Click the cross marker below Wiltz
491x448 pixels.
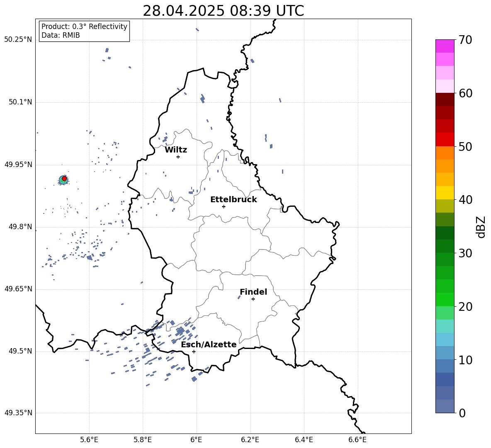(x=178, y=157)
